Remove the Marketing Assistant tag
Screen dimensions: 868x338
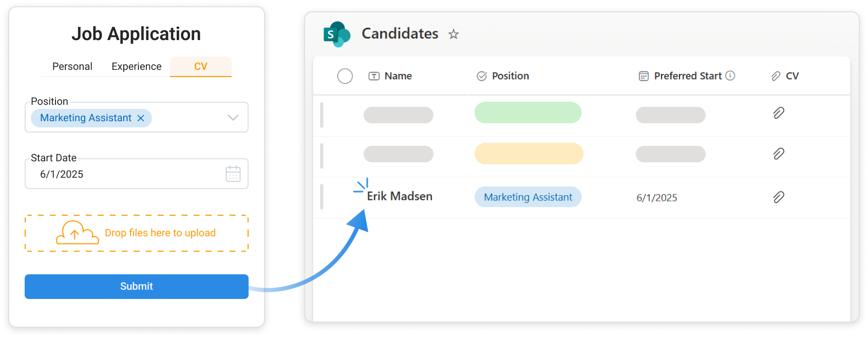141,118
